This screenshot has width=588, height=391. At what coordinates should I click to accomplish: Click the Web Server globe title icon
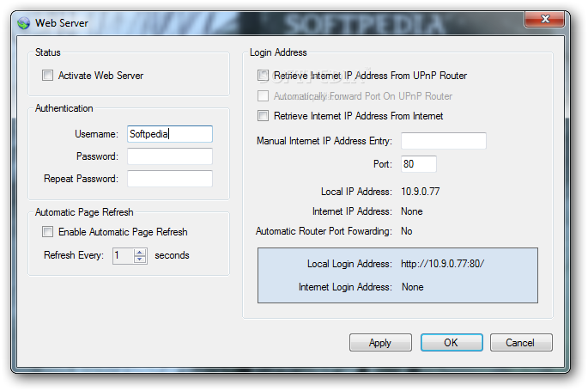pyautogui.click(x=23, y=23)
